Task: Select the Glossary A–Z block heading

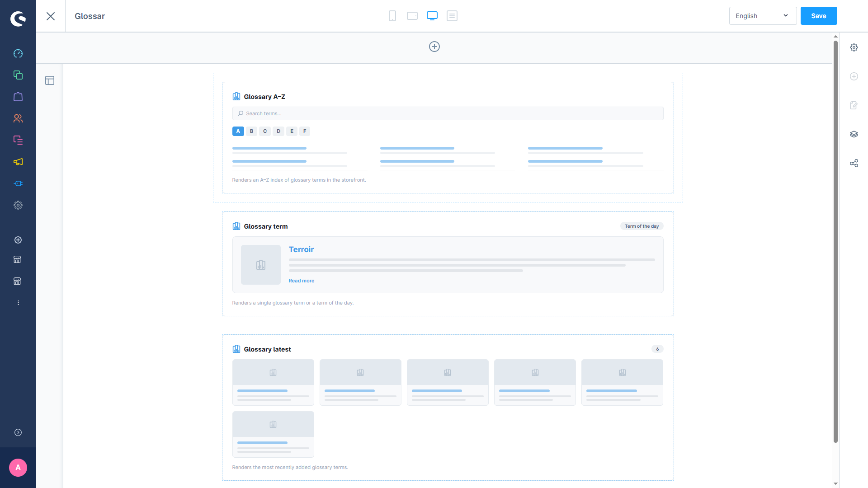Action: pos(264,97)
